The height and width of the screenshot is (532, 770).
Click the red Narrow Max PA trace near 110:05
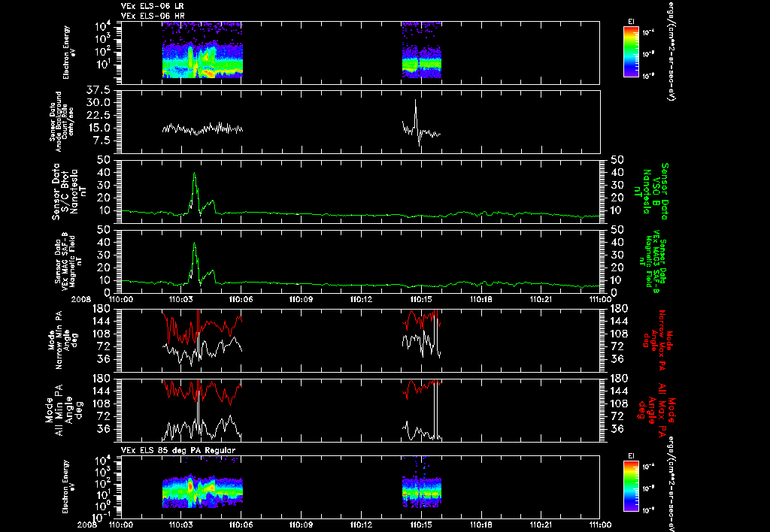pos(221,328)
